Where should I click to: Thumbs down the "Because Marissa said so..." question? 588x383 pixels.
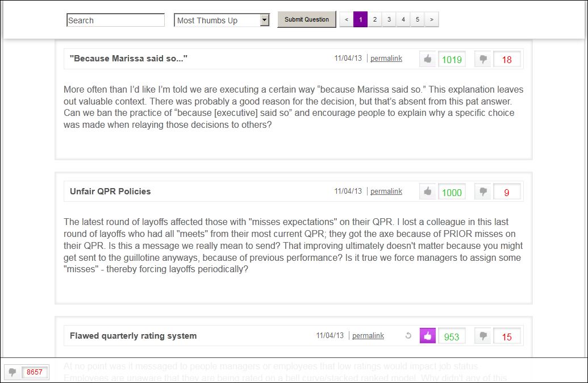483,59
